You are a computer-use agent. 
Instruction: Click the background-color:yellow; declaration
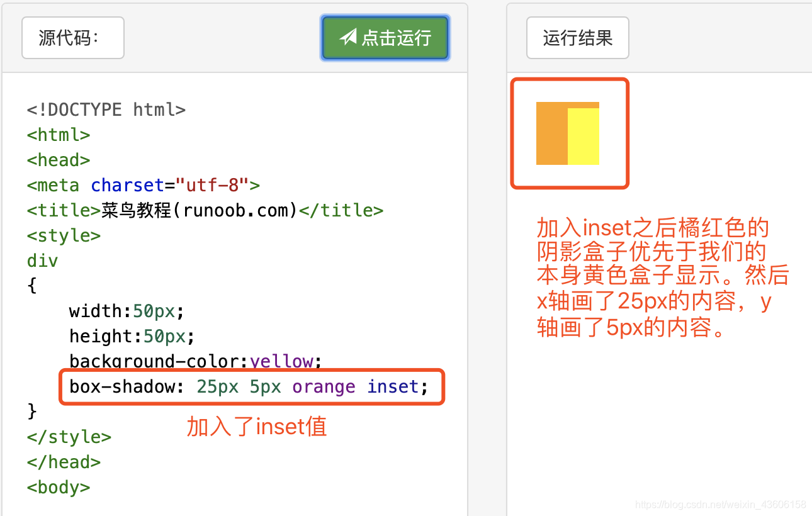(x=196, y=361)
